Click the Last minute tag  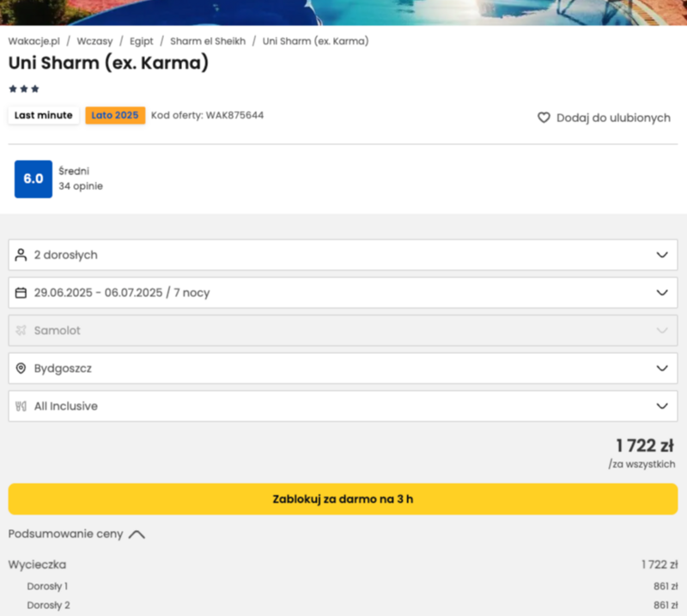[44, 115]
